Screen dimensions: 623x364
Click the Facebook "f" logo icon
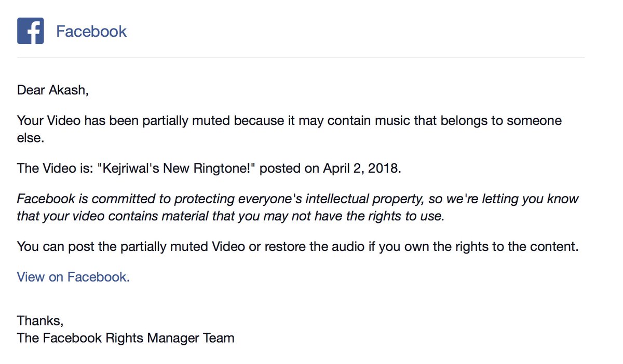(x=30, y=31)
